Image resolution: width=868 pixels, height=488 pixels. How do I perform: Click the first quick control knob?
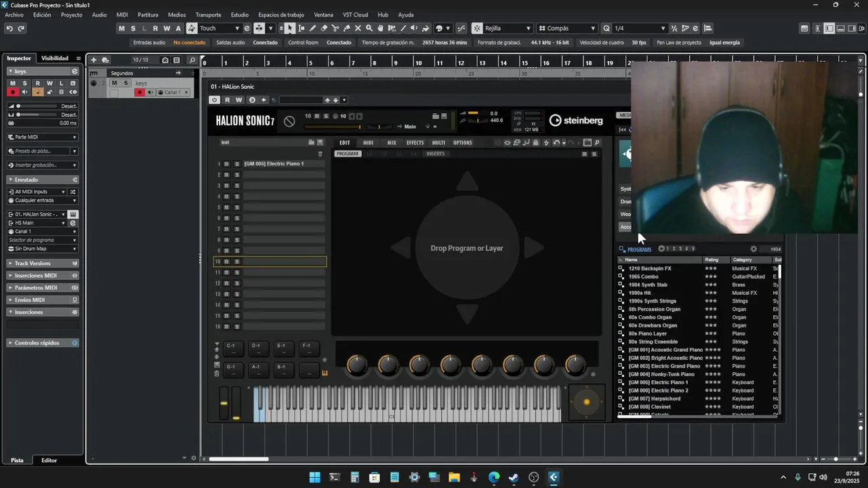(x=356, y=365)
